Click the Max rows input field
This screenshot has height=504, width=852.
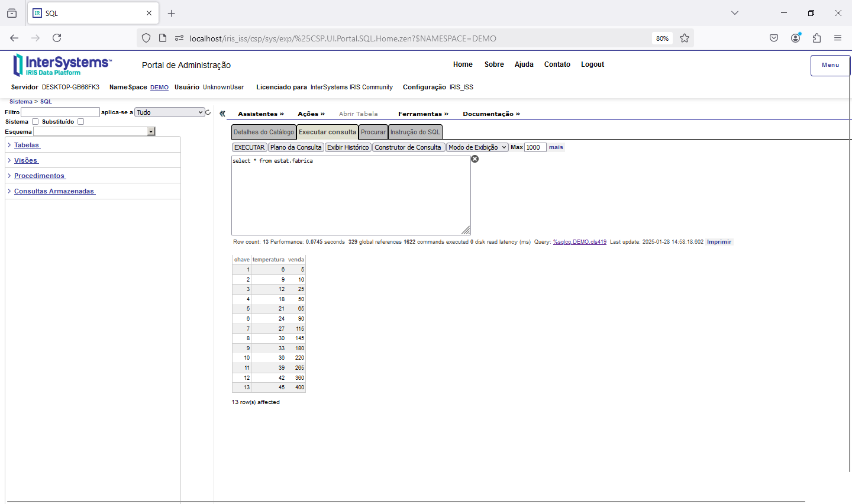(534, 147)
